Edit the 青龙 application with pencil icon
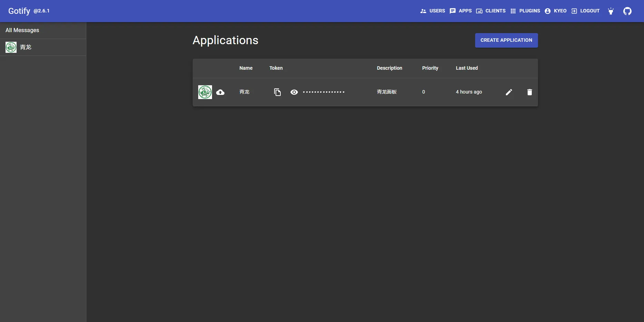Image resolution: width=644 pixels, height=322 pixels. coord(509,92)
